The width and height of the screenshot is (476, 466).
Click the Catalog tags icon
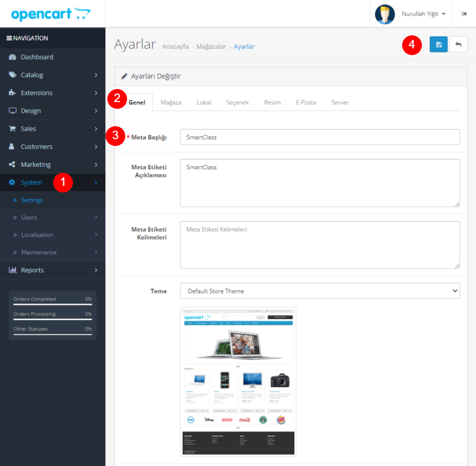click(x=13, y=75)
